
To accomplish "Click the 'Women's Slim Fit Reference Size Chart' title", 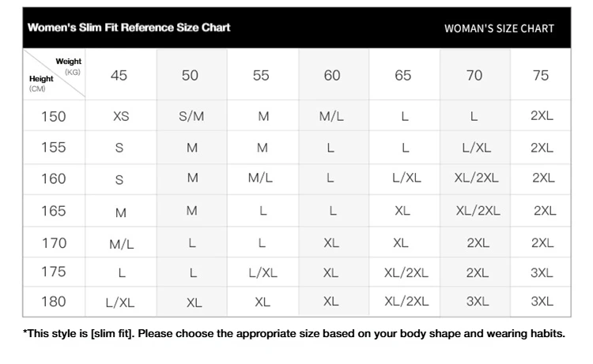I will 129,28.
